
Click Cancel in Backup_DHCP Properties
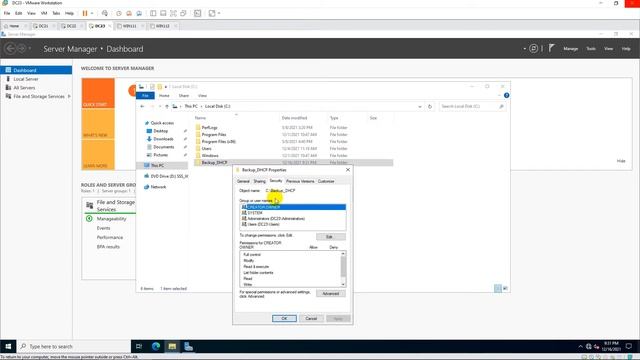311,318
